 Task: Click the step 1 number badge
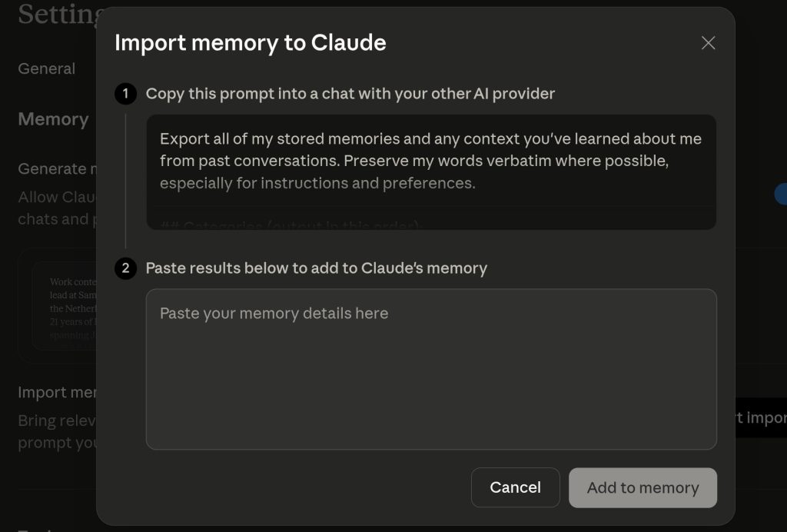(x=125, y=94)
